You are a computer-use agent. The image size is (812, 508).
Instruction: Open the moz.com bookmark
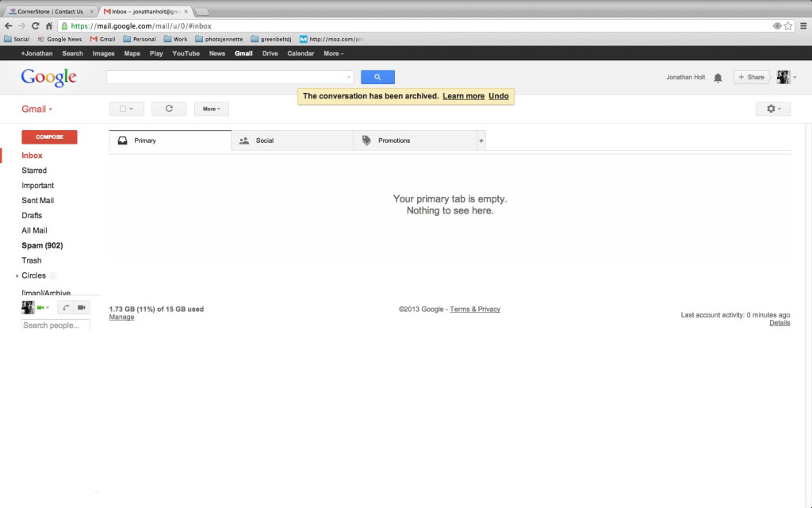[332, 39]
